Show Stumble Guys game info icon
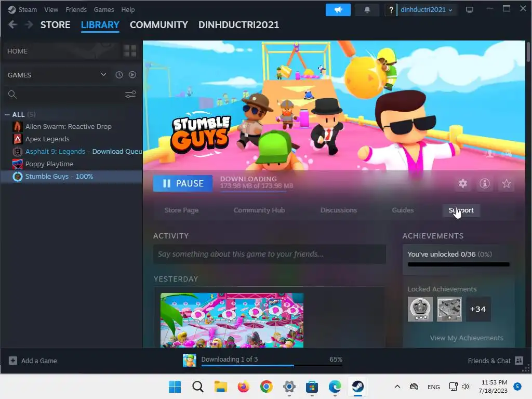532x399 pixels. pos(485,183)
